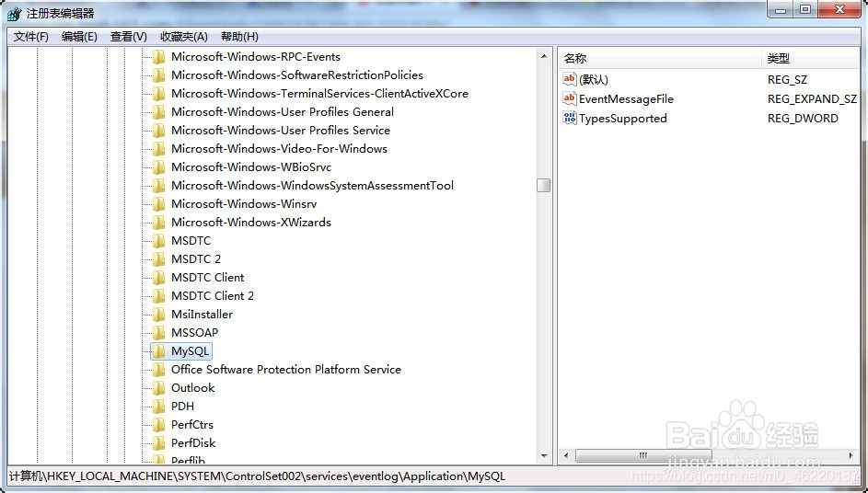Click the string icon of (默认) value
Image resolution: width=868 pixels, height=493 pixels.
tap(570, 79)
